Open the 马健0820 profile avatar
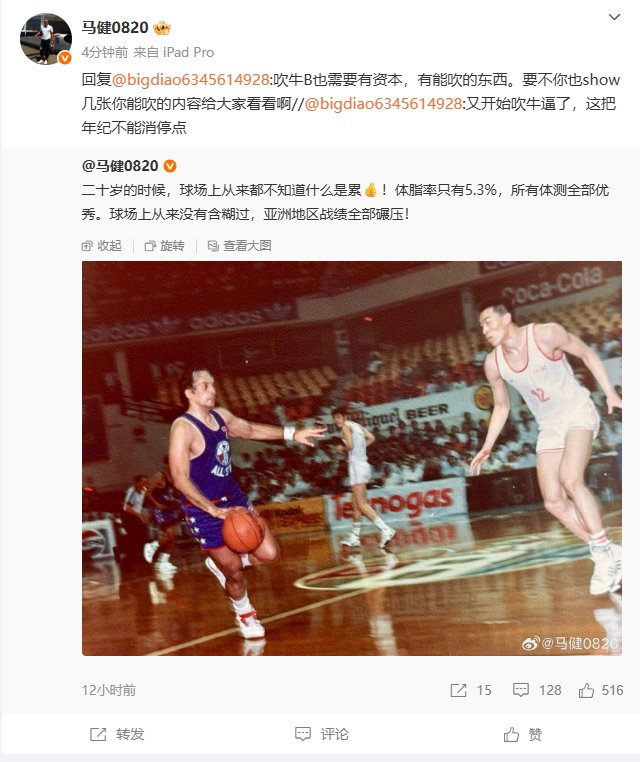Viewport: 640px width, 762px height. click(46, 39)
